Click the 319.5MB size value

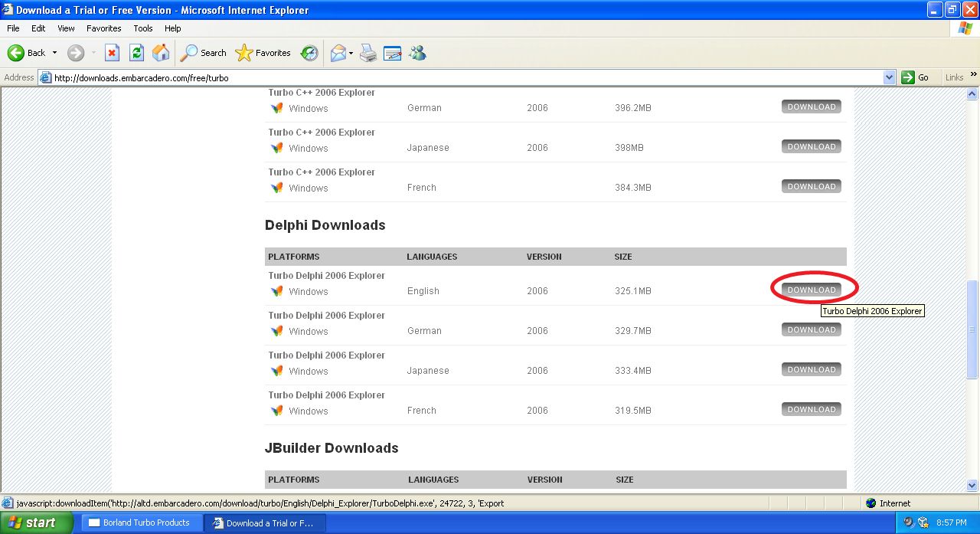pyautogui.click(x=632, y=411)
